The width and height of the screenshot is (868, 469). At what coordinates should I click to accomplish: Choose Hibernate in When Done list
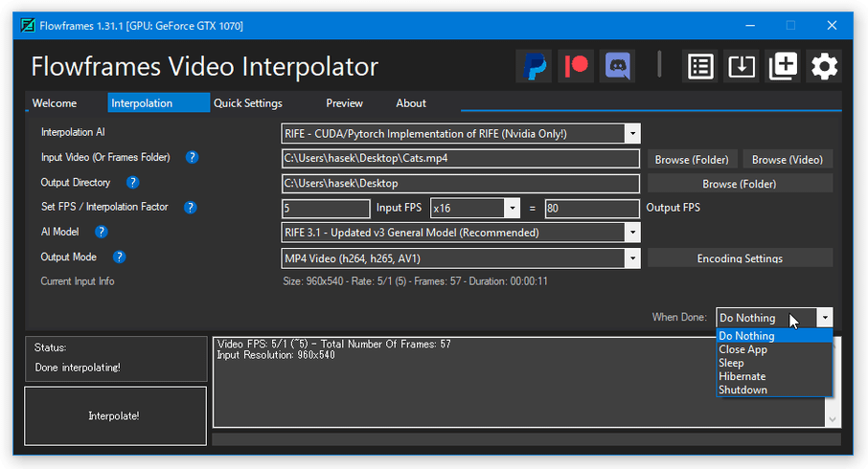(x=774, y=376)
